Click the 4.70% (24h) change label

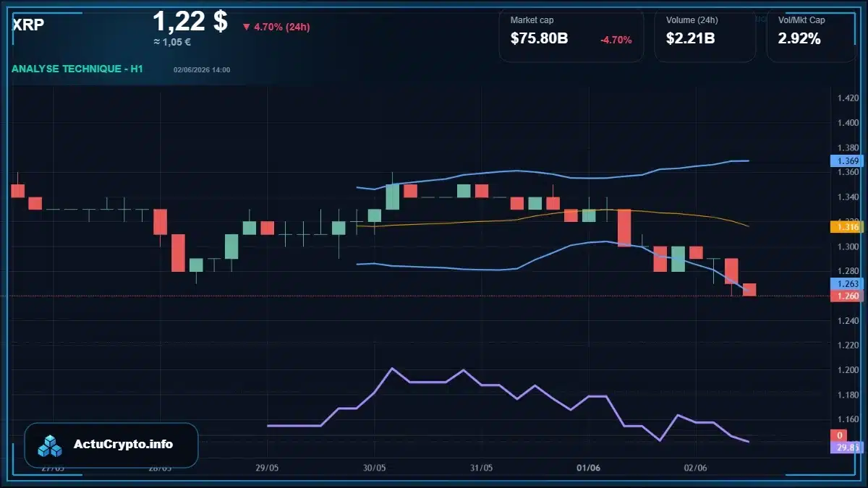281,27
